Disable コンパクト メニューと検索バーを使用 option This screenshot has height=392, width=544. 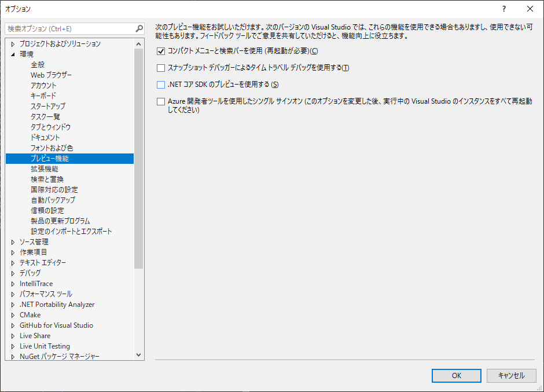(160, 51)
